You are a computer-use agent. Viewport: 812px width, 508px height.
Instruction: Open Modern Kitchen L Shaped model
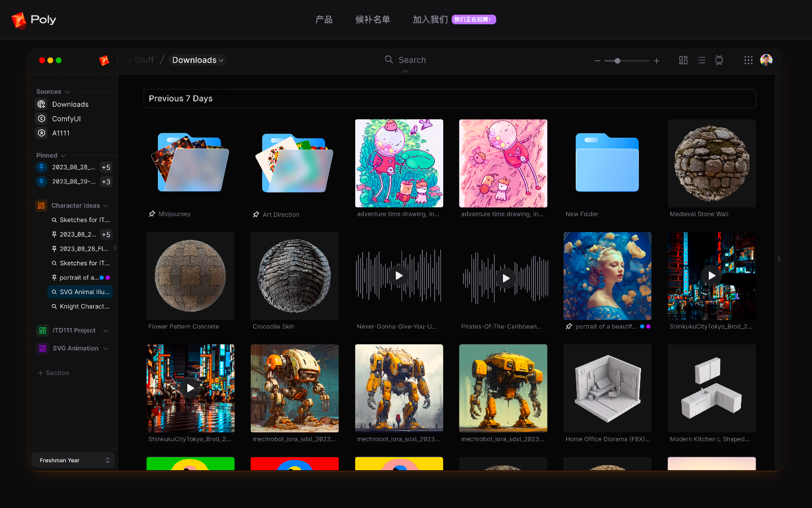point(712,388)
